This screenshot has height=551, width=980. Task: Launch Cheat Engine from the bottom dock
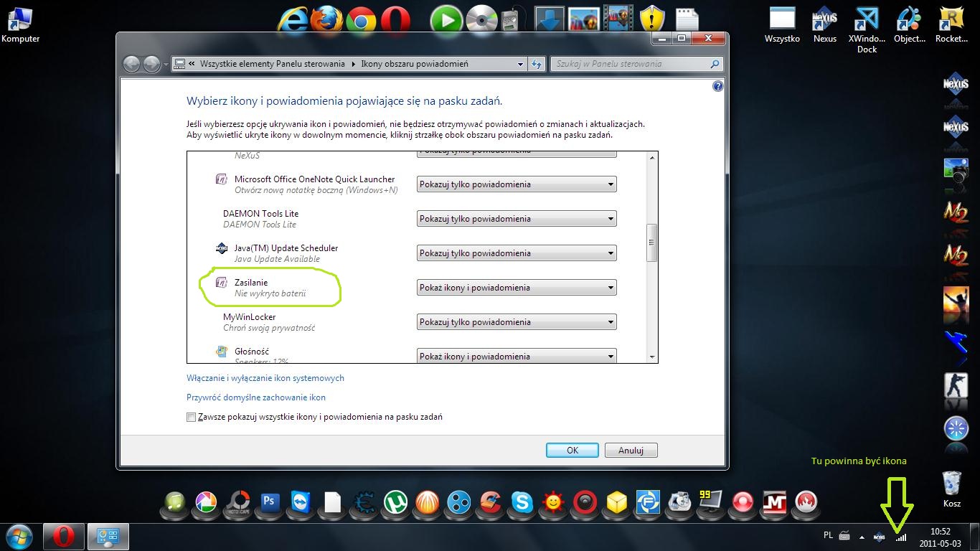(364, 502)
